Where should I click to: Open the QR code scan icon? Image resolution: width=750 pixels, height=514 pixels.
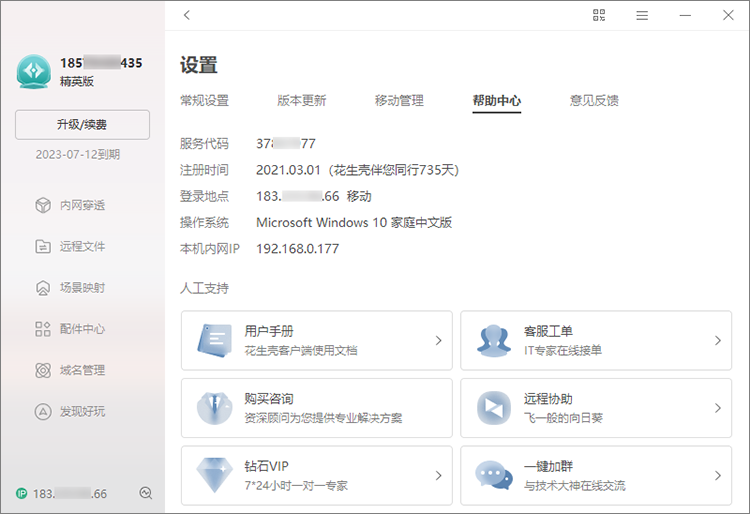tap(599, 15)
